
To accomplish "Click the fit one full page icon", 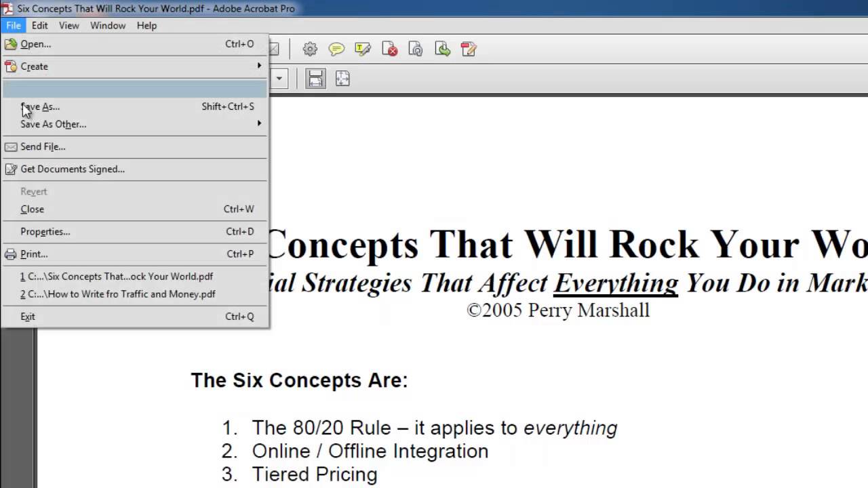I will tap(342, 79).
